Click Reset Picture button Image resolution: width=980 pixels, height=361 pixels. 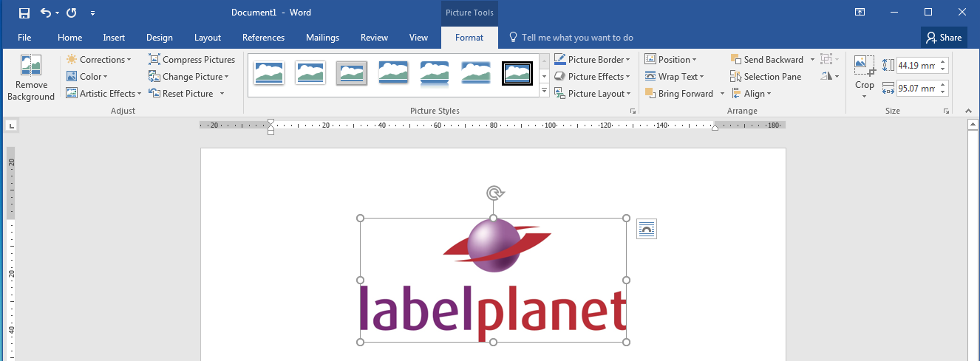pos(182,94)
